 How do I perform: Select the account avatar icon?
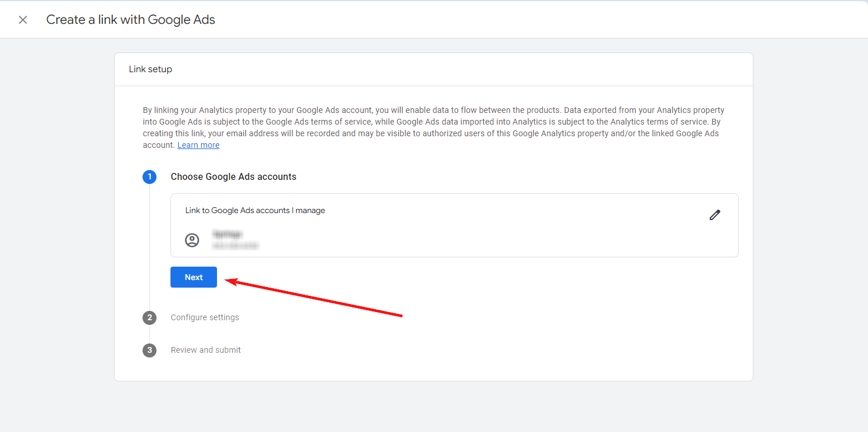click(x=192, y=240)
